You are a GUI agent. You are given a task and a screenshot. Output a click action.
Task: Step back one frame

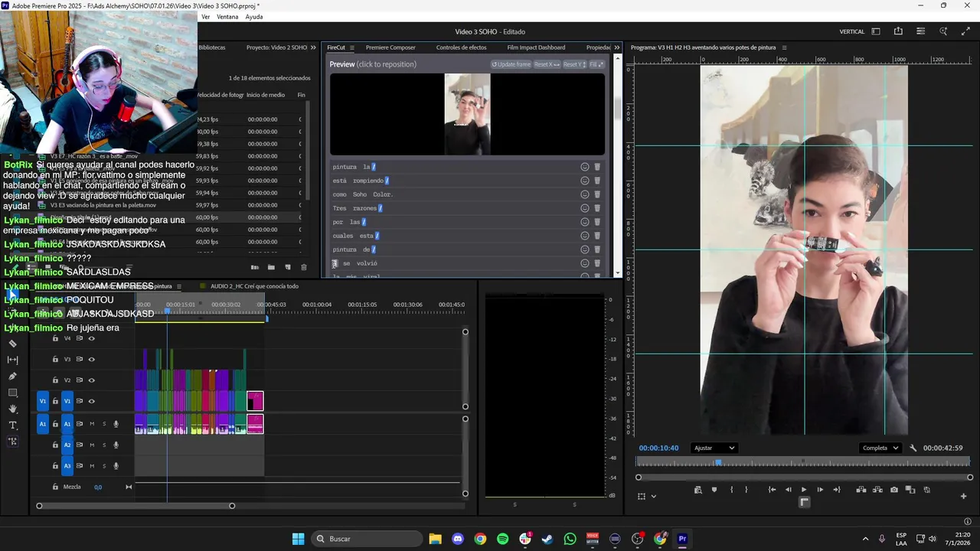click(x=788, y=490)
